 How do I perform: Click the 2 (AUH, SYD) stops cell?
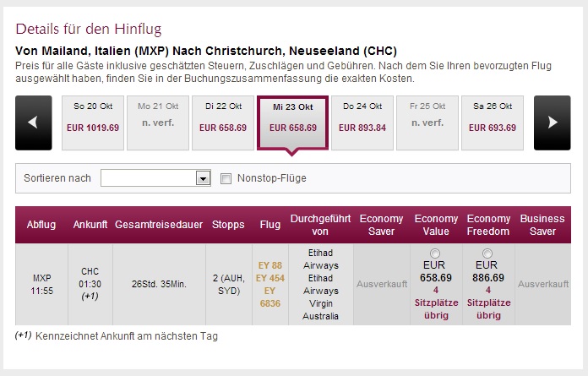(229, 285)
